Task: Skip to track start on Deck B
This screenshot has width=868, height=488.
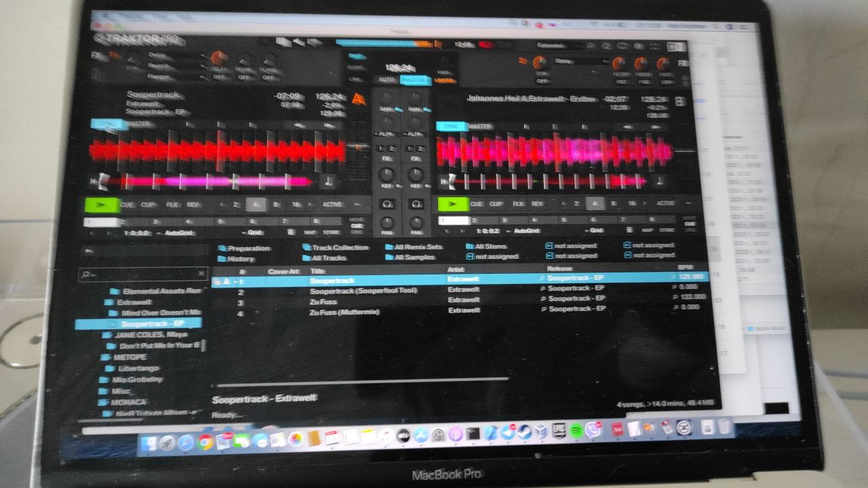Action: click(x=443, y=181)
